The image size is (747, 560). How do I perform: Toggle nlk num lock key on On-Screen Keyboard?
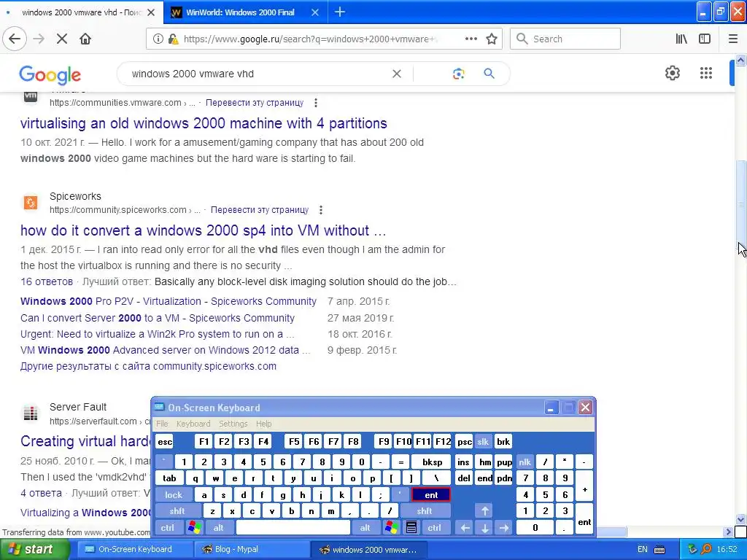[x=525, y=462]
